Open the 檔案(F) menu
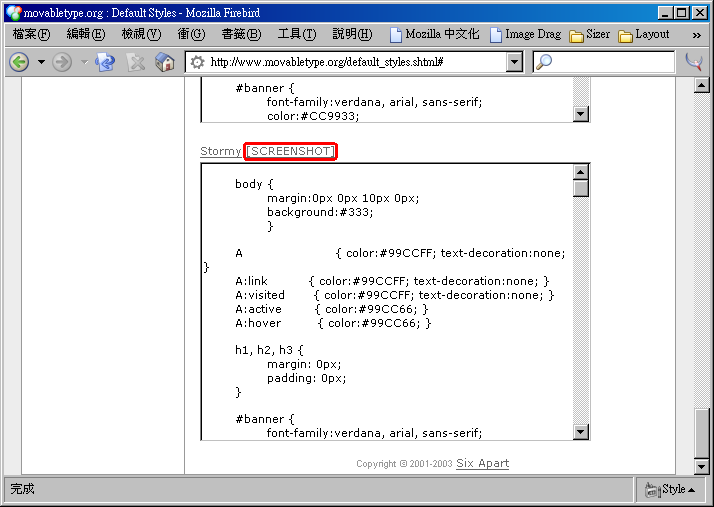The height and width of the screenshot is (507, 714). 31,34
